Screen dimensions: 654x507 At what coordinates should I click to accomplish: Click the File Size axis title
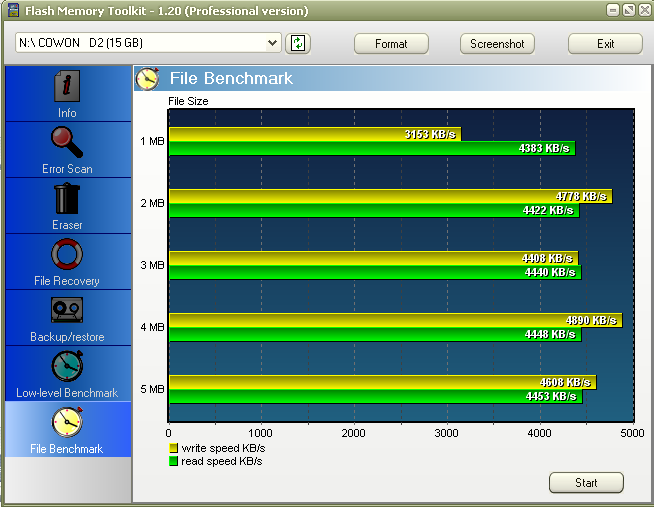[x=188, y=101]
